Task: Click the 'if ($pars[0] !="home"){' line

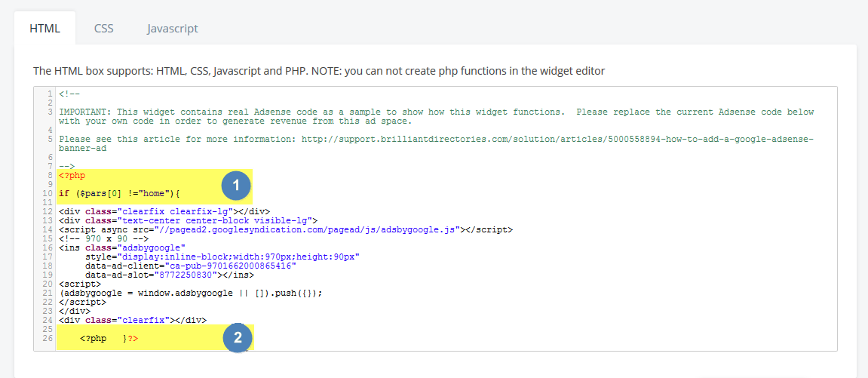Action: (120, 194)
